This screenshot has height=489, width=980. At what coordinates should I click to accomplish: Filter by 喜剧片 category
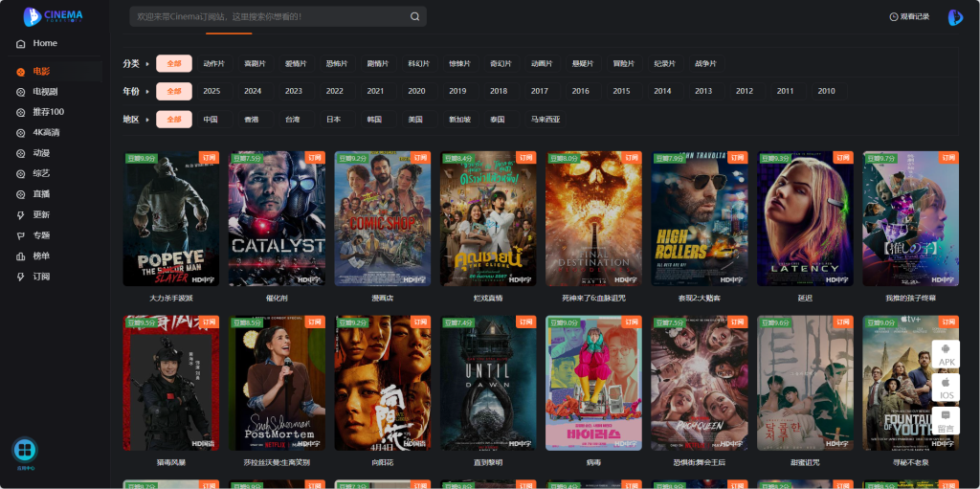255,64
